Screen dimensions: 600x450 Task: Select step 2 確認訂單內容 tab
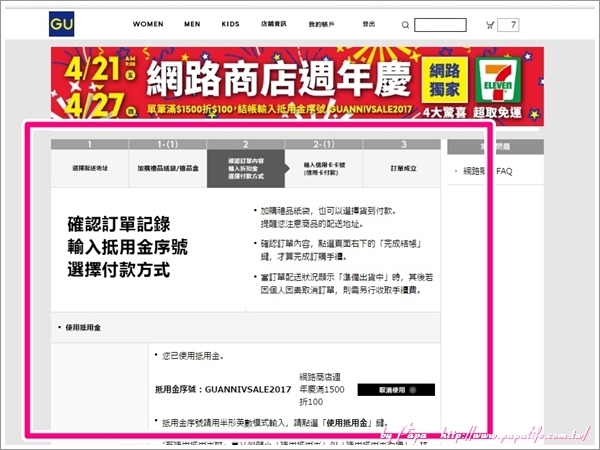[x=246, y=163]
